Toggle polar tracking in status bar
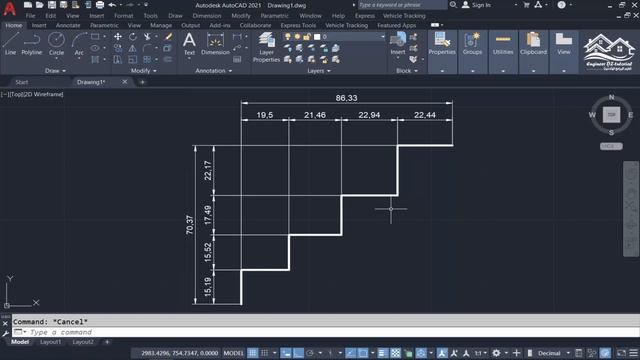Image resolution: width=640 pixels, height=360 pixels. coord(310,353)
